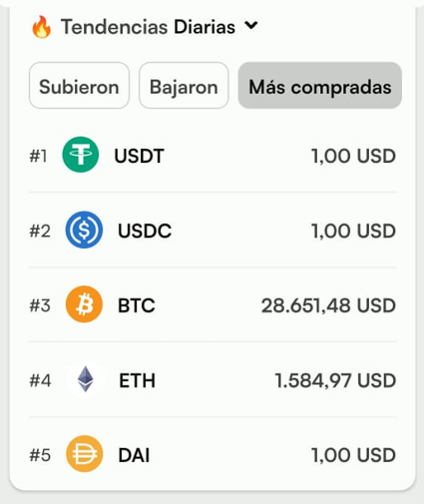Click the yellow DAI coin icon
Screen dimensions: 424x504
pyautogui.click(x=85, y=454)
